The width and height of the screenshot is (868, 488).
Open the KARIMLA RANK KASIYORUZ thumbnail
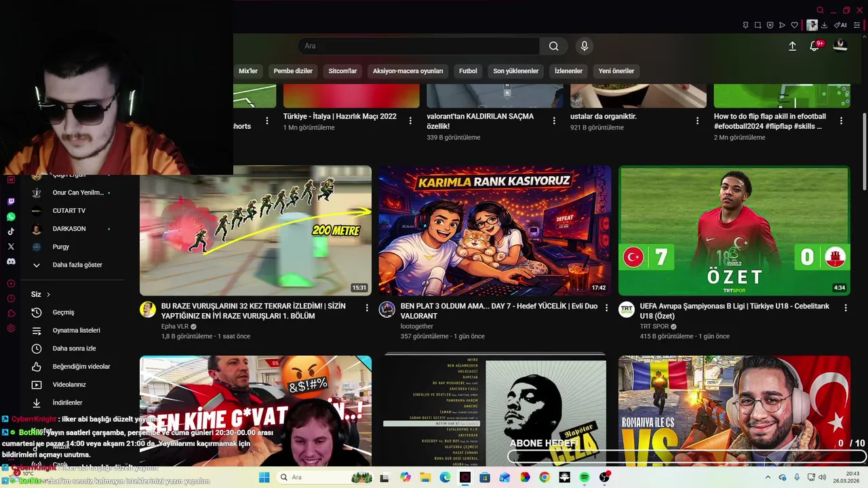click(495, 230)
